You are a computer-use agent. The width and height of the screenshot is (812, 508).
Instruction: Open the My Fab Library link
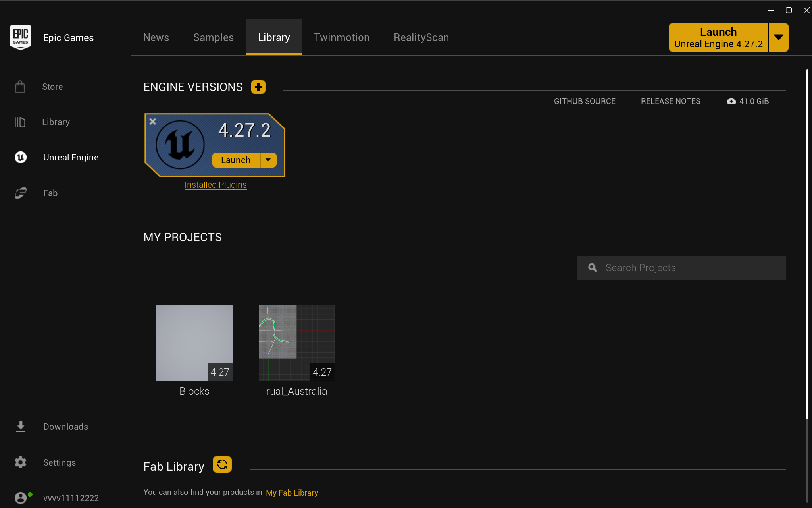click(292, 493)
